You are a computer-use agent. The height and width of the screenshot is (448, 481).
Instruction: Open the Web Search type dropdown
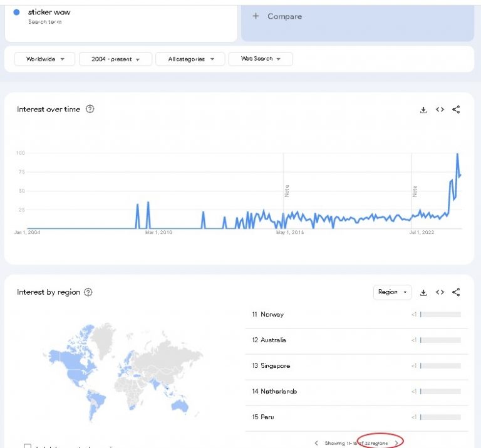pyautogui.click(x=261, y=59)
